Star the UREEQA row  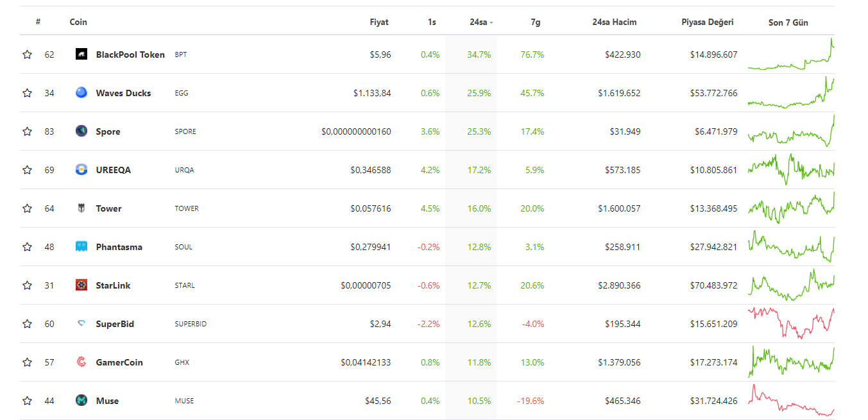27,170
